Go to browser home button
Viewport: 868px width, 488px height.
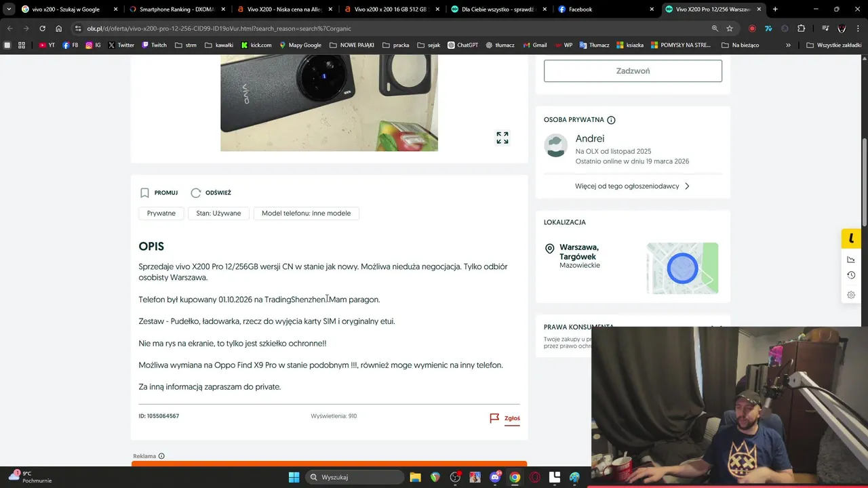pyautogui.click(x=59, y=28)
